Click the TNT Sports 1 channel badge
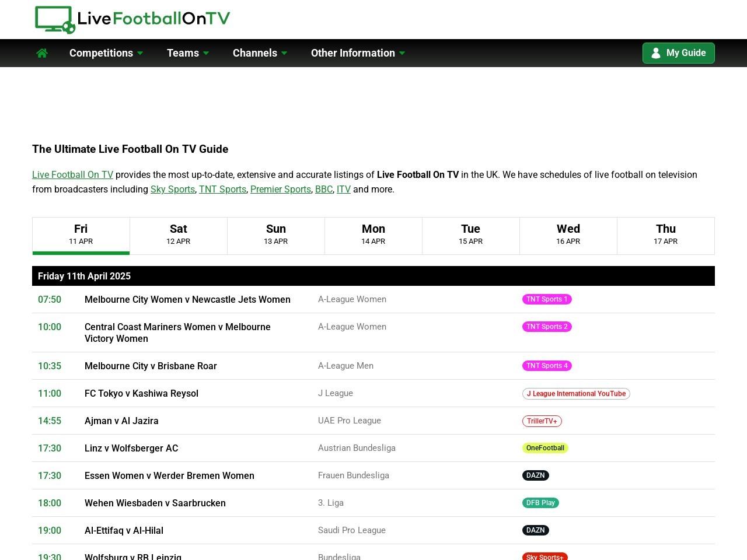Viewport: 747px width, 560px height. (x=547, y=299)
